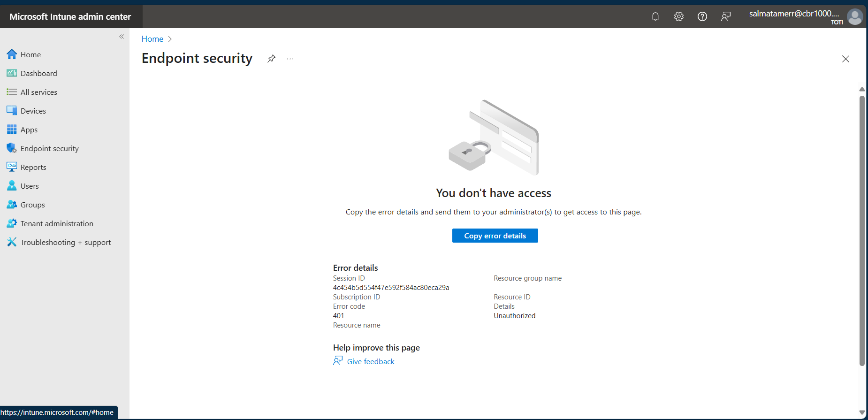The width and height of the screenshot is (868, 420).
Task: Close the Endpoint security blade
Action: tap(845, 59)
